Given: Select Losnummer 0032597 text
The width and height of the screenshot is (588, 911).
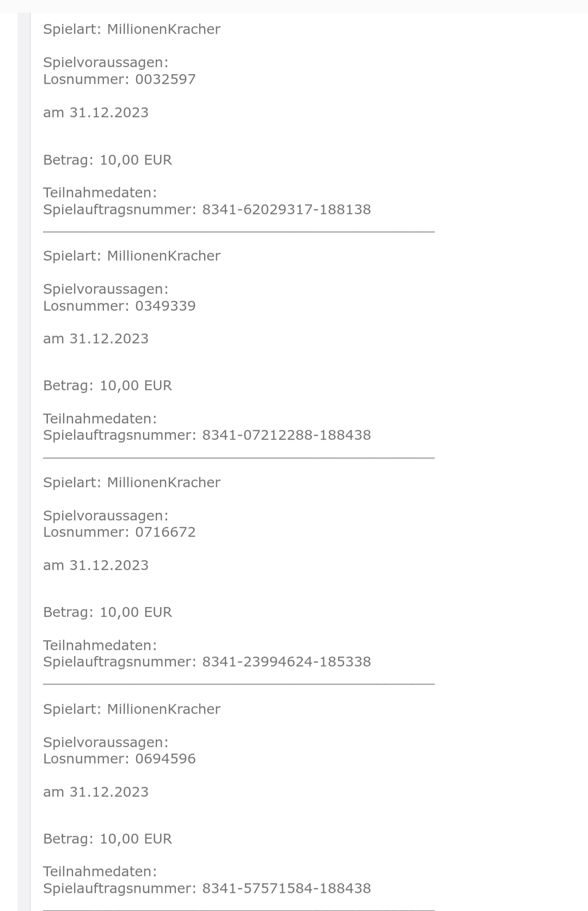Looking at the screenshot, I should [x=119, y=80].
